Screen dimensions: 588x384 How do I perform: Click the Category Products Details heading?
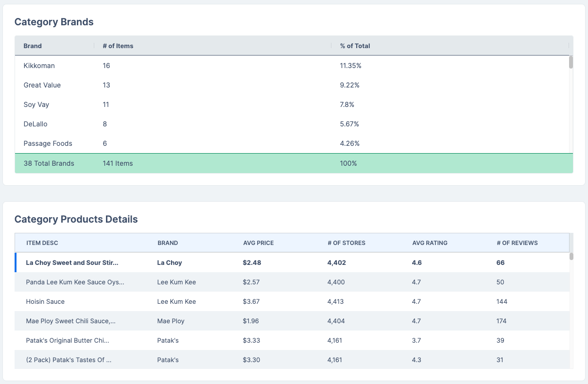point(76,219)
